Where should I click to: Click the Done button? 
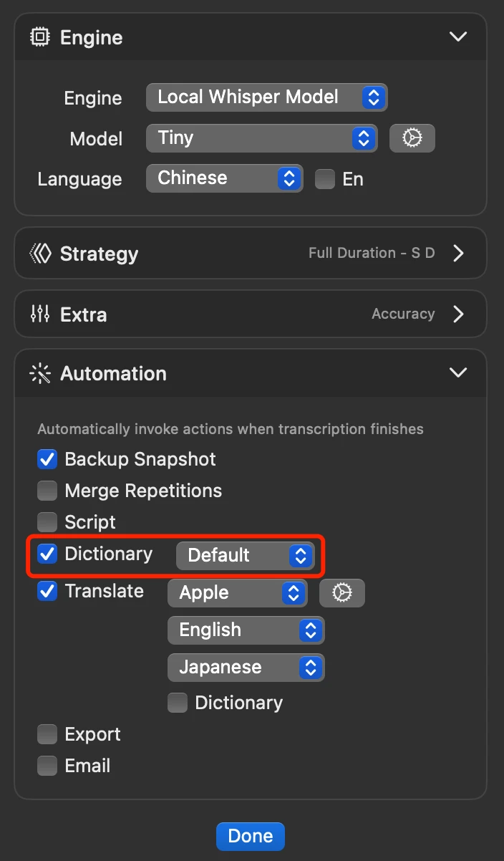pos(251,836)
